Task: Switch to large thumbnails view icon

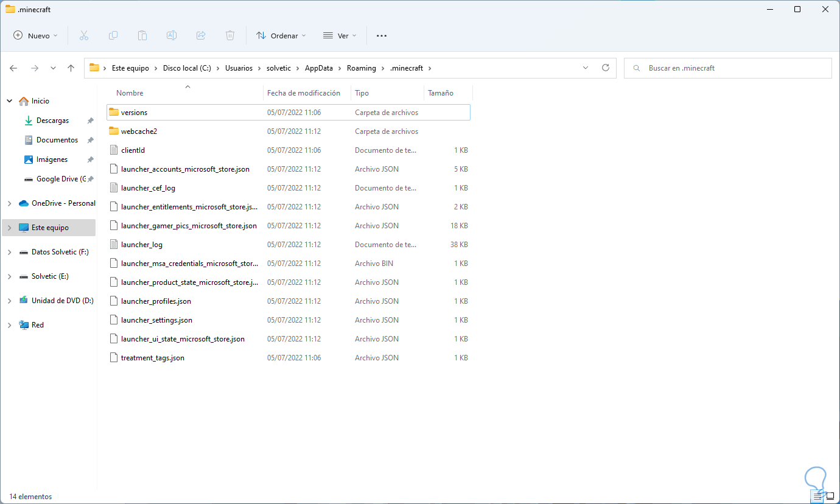Action: 830,496
